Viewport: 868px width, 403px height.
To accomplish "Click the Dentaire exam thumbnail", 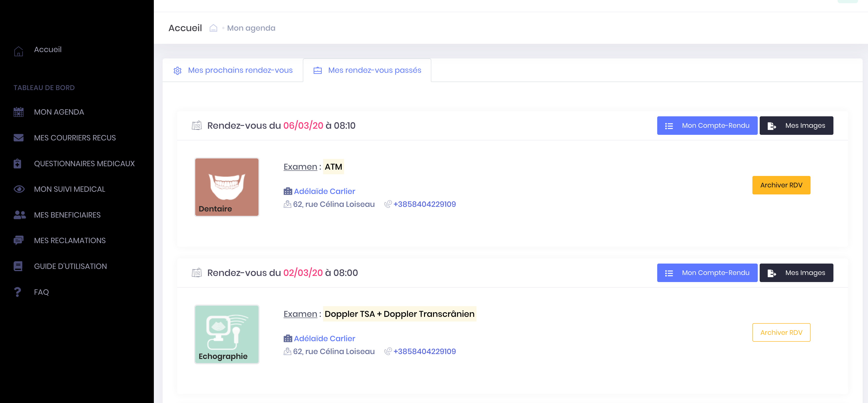I will coord(226,187).
